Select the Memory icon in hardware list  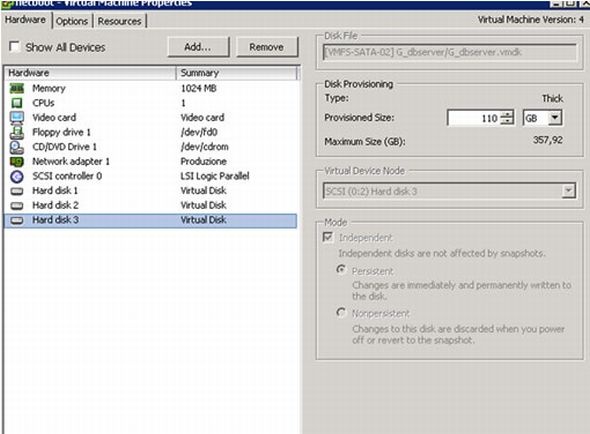pyautogui.click(x=17, y=88)
